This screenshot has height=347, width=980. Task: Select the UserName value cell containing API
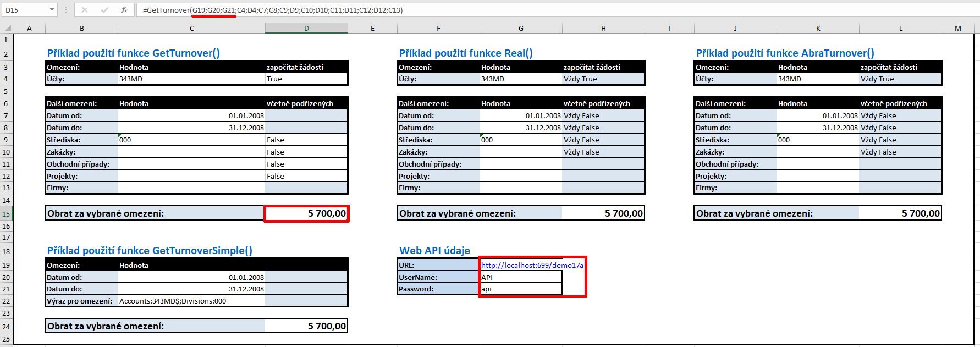click(x=520, y=277)
